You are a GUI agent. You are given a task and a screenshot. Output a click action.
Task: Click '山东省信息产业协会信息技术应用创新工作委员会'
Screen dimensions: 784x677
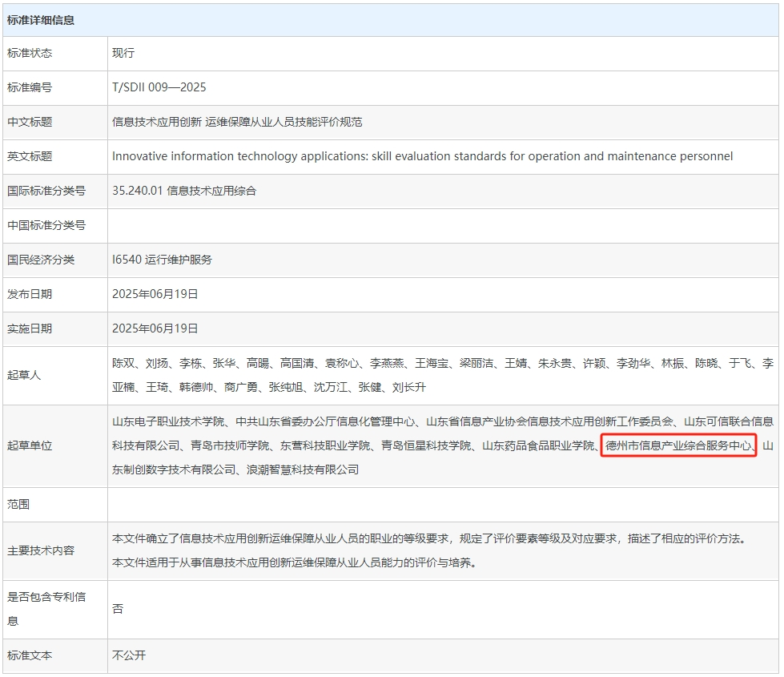[x=549, y=421]
